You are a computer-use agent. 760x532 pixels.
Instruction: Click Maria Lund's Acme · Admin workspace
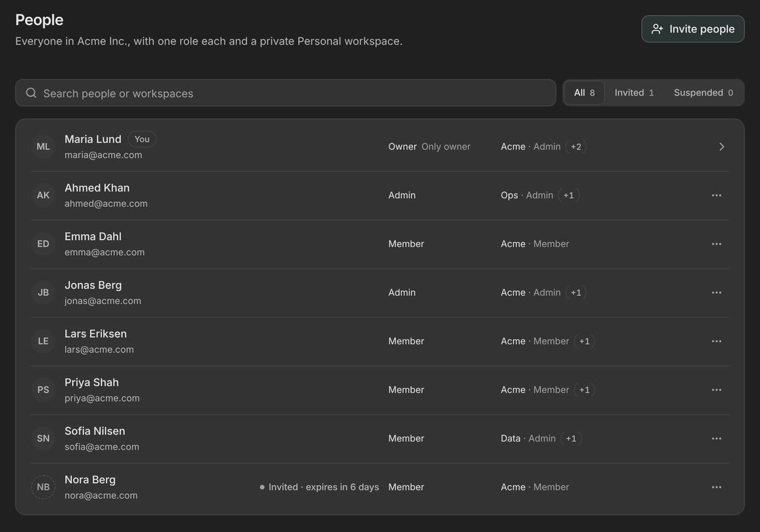point(531,147)
